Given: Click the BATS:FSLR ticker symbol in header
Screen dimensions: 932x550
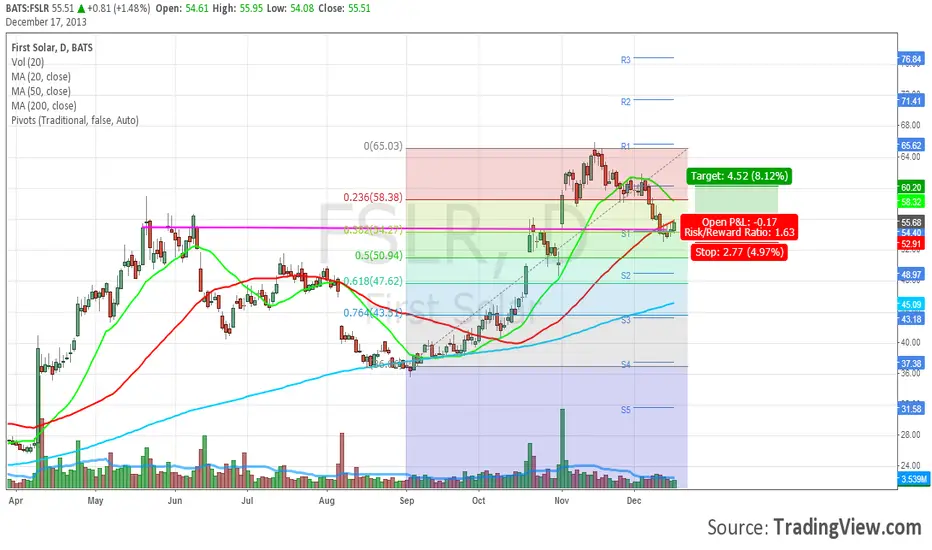Looking at the screenshot, I should pyautogui.click(x=27, y=8).
